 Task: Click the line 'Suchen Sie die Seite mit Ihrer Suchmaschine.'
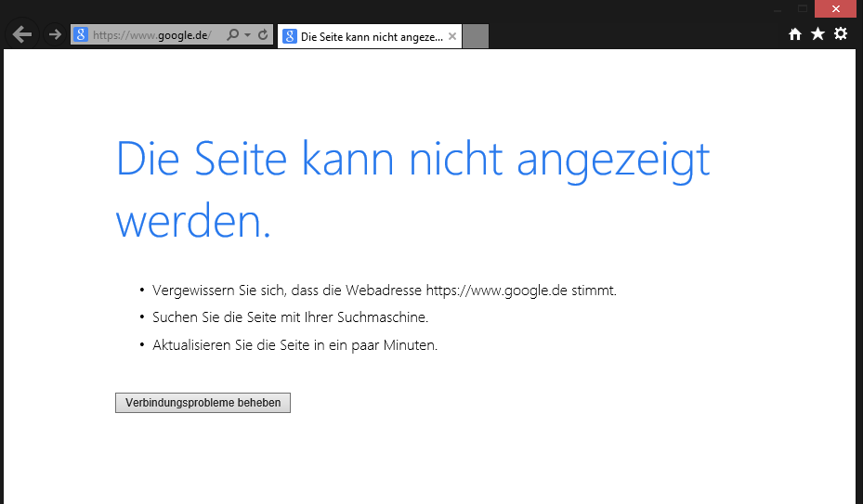290,317
